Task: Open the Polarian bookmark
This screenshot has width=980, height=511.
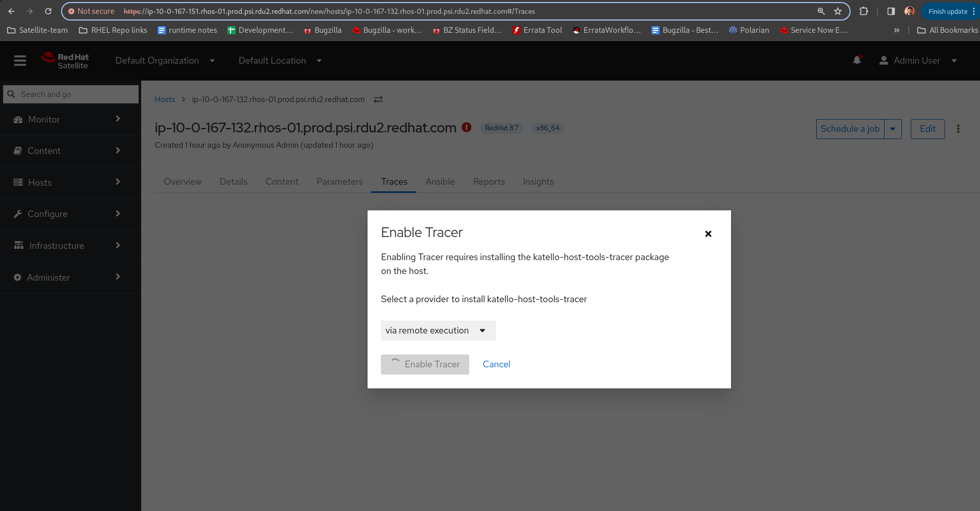Action: pyautogui.click(x=749, y=30)
